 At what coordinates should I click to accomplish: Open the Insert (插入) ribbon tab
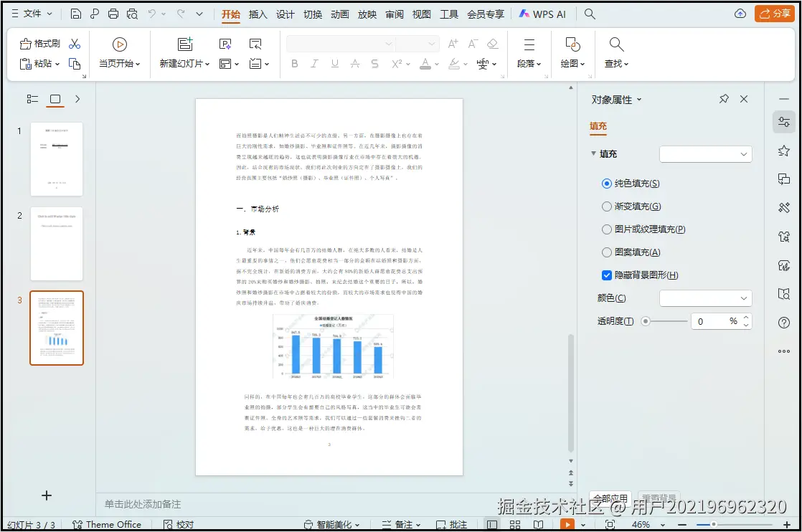click(258, 14)
